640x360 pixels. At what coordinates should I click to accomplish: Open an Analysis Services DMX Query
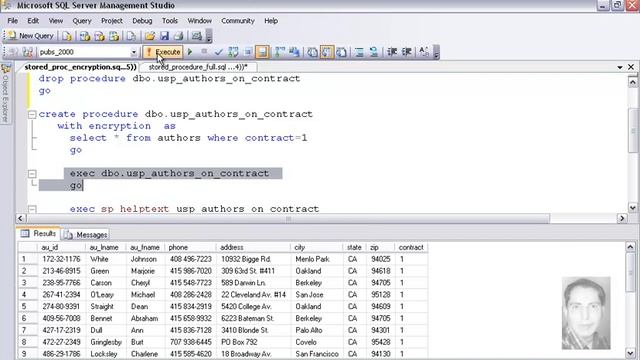tap(99, 36)
